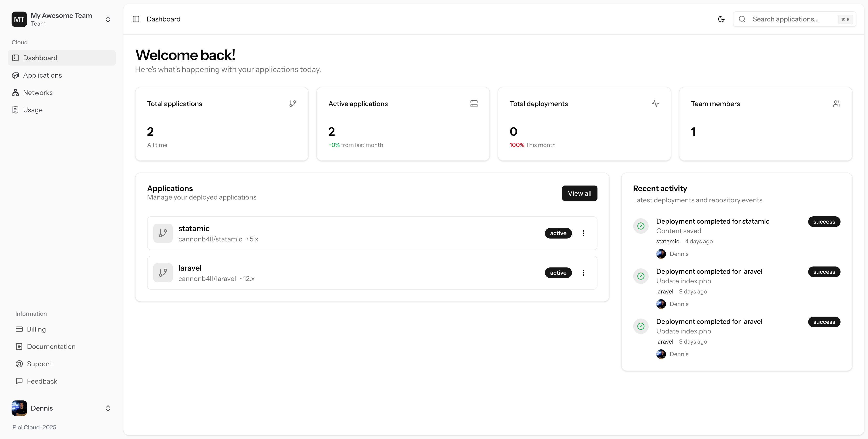Viewport: 868px width, 439px height.
Task: Click the Support lifebuoy icon
Action: 19,364
